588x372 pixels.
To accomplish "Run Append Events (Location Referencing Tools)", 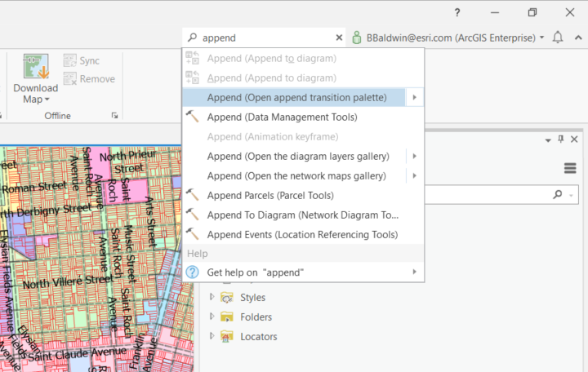I will coord(303,234).
